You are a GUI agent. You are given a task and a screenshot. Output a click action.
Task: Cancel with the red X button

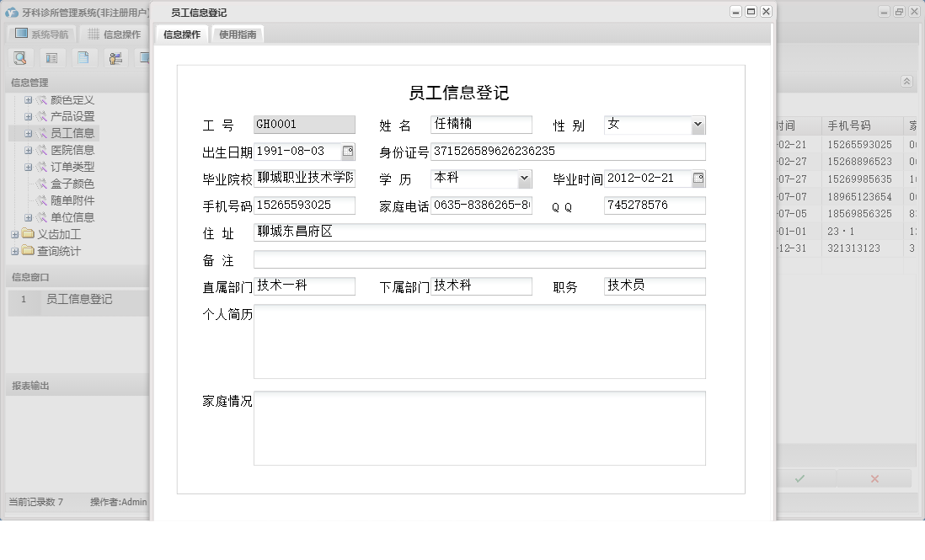874,477
